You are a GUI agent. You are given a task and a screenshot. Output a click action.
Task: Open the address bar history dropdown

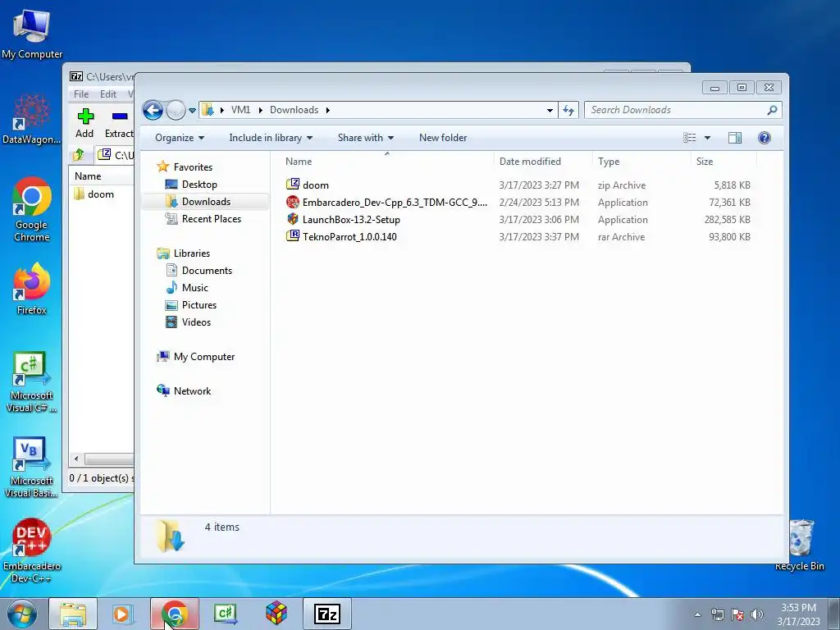pos(550,111)
